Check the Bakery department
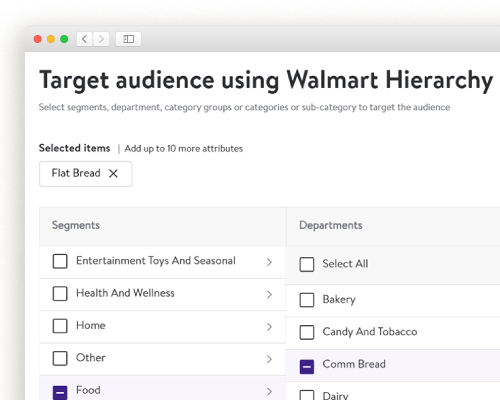Viewport: 500px width, 400px height. coord(307,300)
